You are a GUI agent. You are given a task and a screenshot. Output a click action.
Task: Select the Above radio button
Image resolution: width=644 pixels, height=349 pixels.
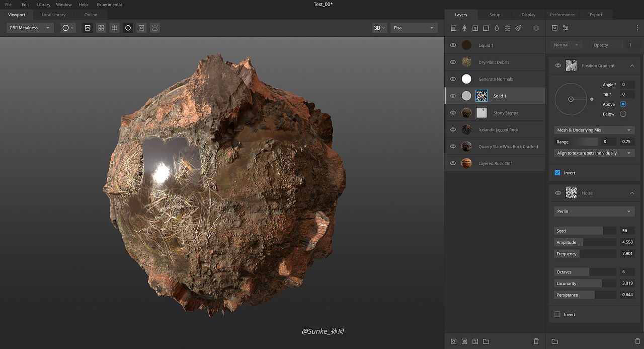coord(623,104)
